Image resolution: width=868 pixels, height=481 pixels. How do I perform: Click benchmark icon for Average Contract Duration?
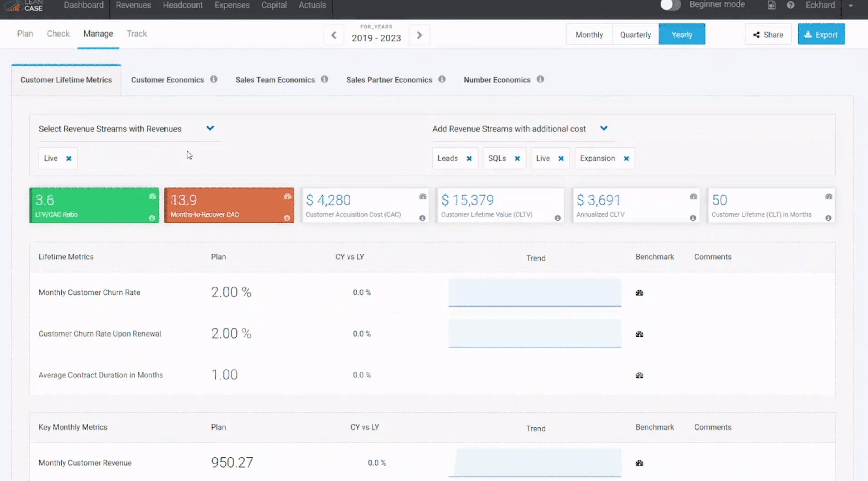pos(639,375)
